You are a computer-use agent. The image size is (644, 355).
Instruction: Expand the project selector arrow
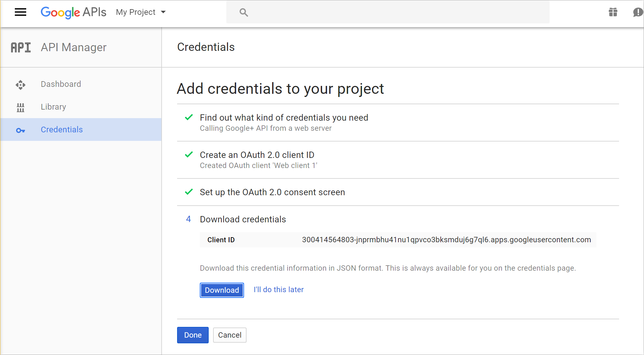163,12
